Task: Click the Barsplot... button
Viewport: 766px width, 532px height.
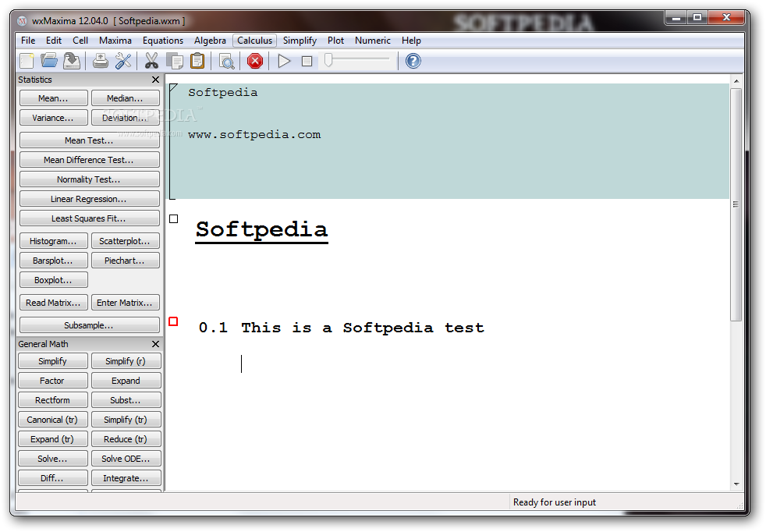Action: pos(54,261)
